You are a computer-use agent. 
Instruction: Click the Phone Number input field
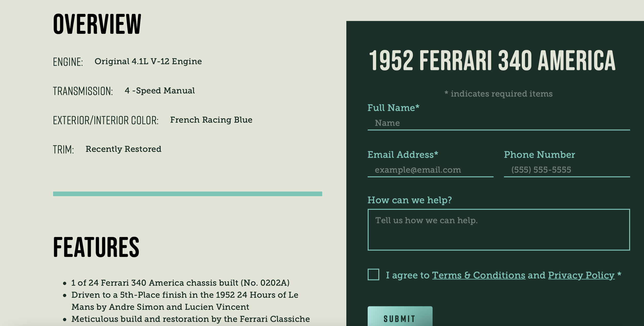[x=567, y=170]
